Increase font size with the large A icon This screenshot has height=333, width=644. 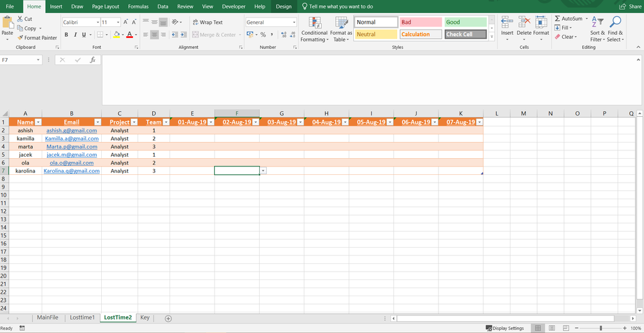pos(126,22)
